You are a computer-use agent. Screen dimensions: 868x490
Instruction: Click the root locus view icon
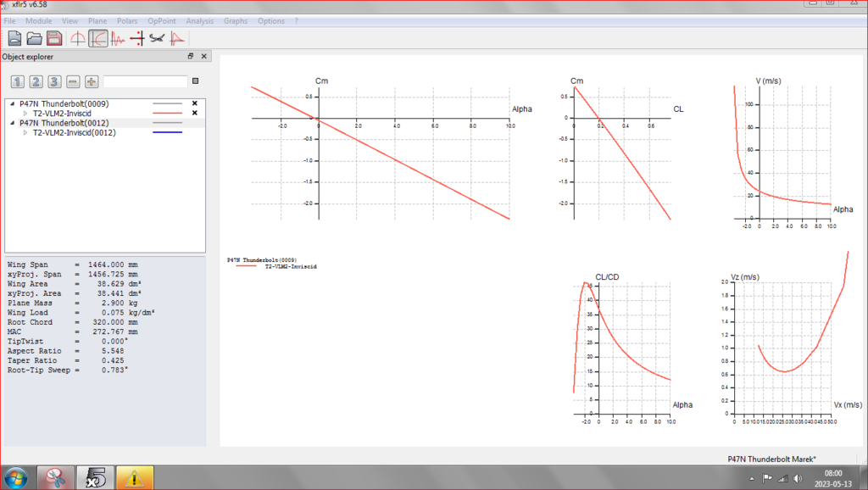pyautogui.click(x=137, y=38)
